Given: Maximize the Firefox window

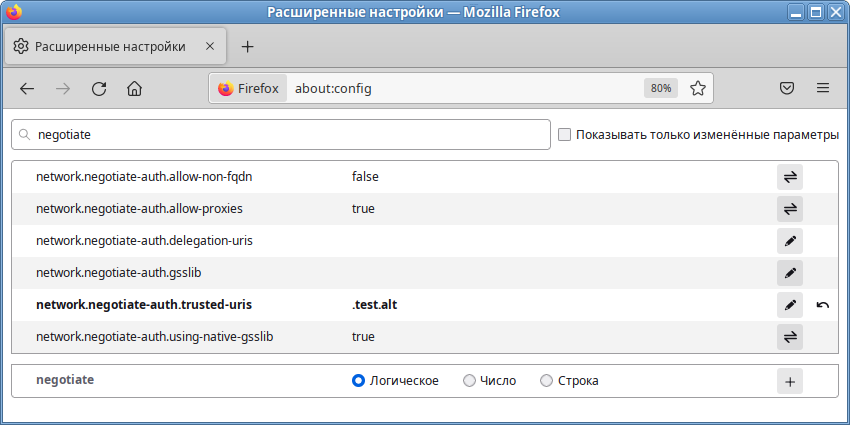Looking at the screenshot, I should pos(815,12).
